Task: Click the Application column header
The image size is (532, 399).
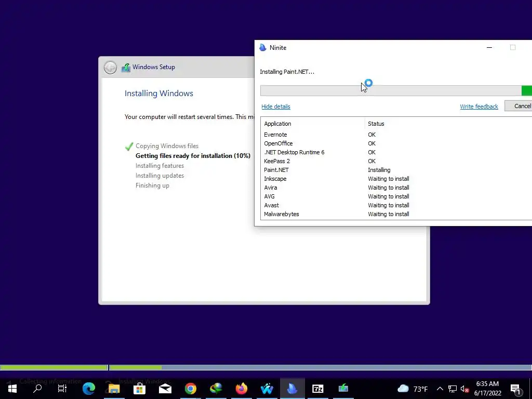Action: click(x=312, y=124)
